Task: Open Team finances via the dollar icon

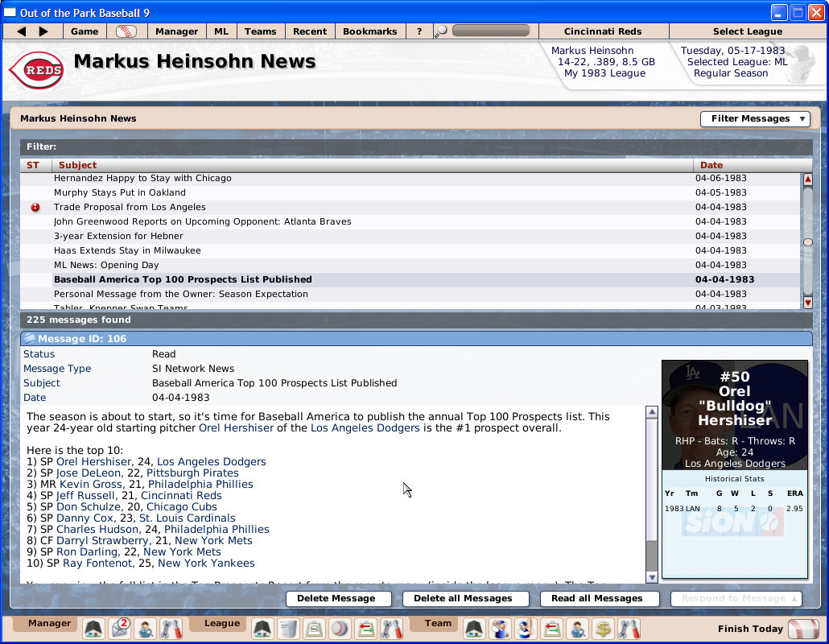Action: [x=602, y=628]
